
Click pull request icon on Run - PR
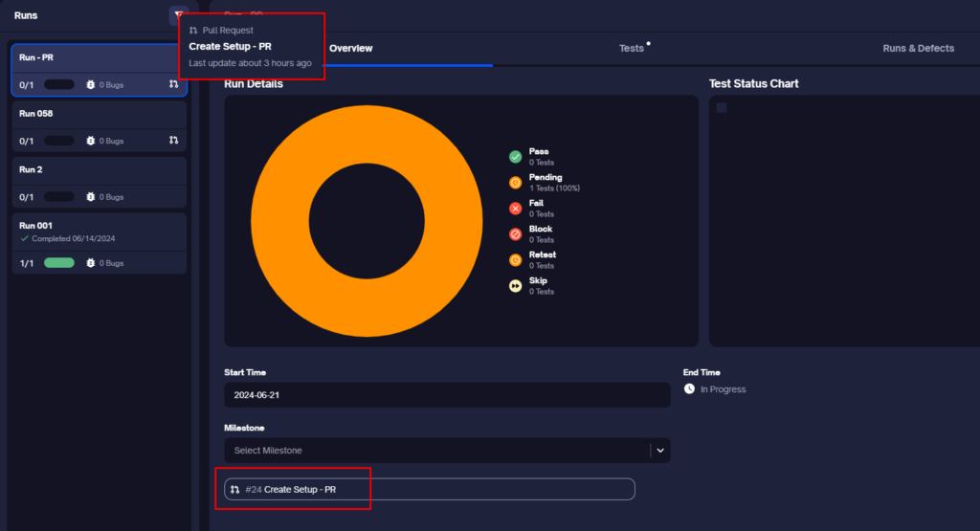click(x=174, y=84)
